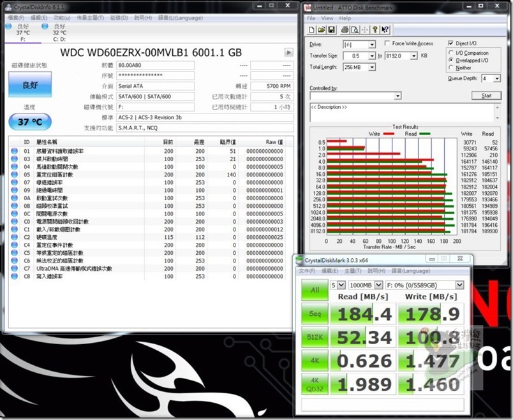The height and width of the screenshot is (420, 513).
Task: Run the Seq test button
Action: (x=315, y=314)
